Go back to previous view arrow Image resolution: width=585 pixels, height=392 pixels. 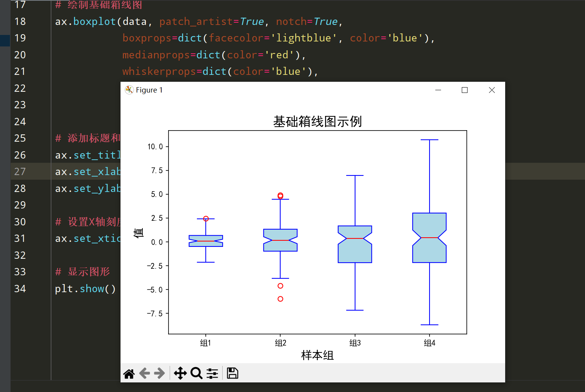(145, 373)
